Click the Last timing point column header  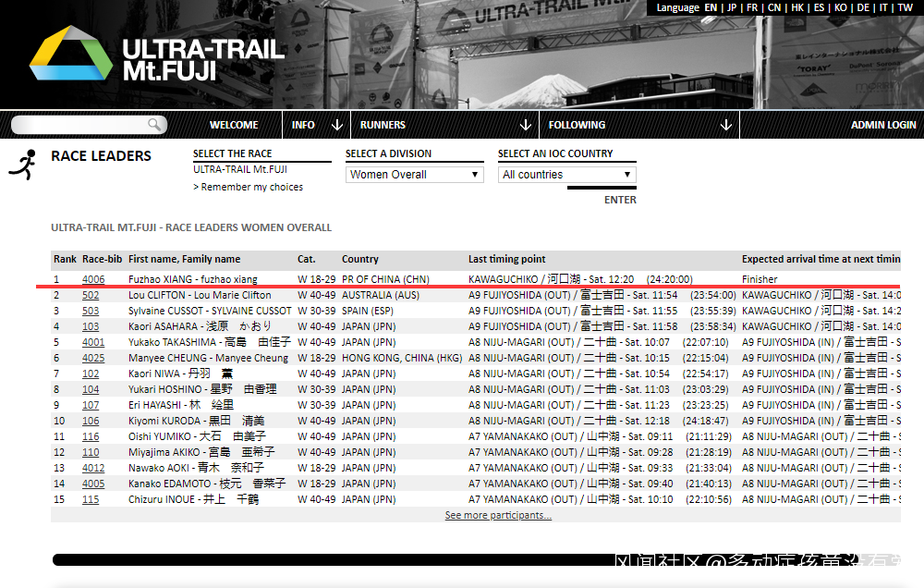506,259
